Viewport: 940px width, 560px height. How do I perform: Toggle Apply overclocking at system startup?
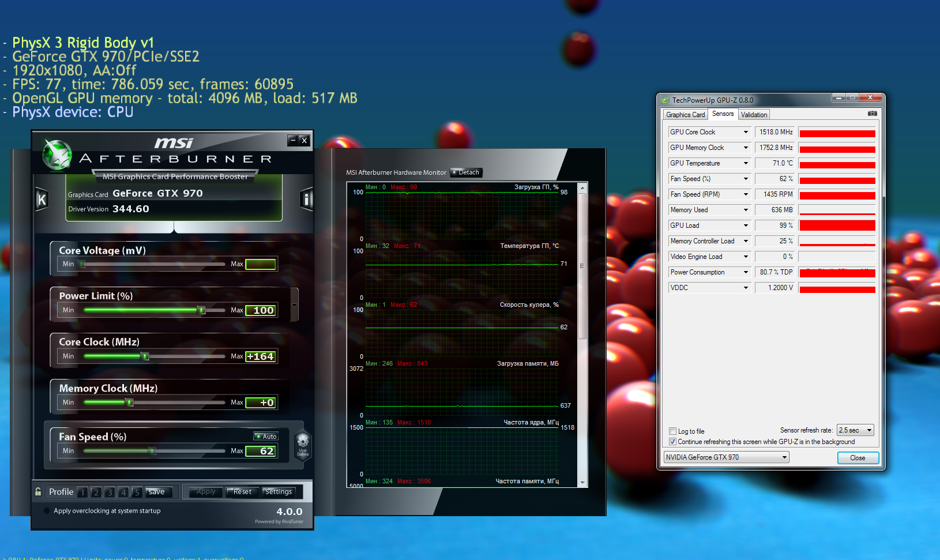(x=47, y=510)
